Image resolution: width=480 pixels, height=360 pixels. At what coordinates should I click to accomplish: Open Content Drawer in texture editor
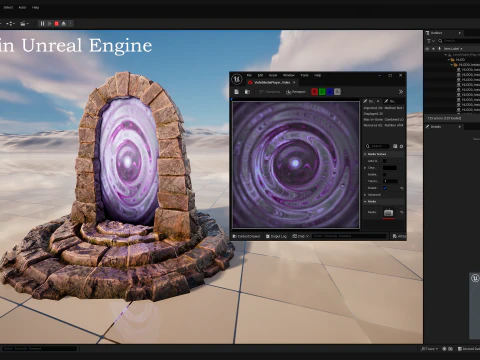pos(246,236)
